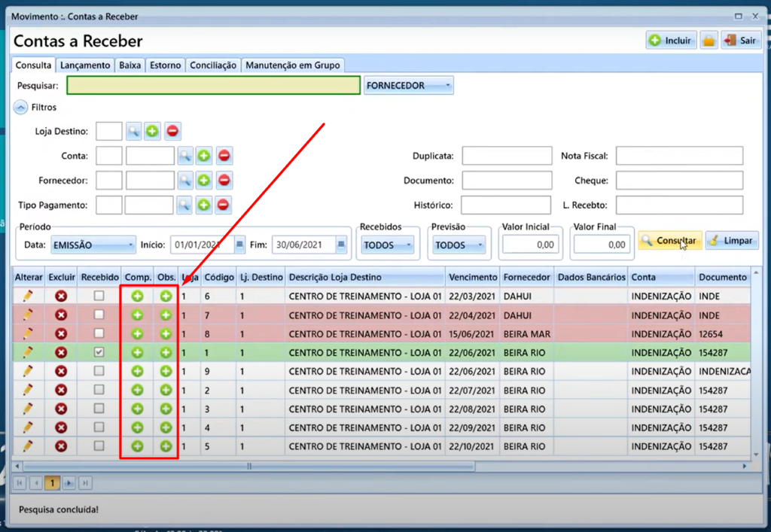
Task: Uncheck Recebido for Código 1 row
Action: coord(99,352)
